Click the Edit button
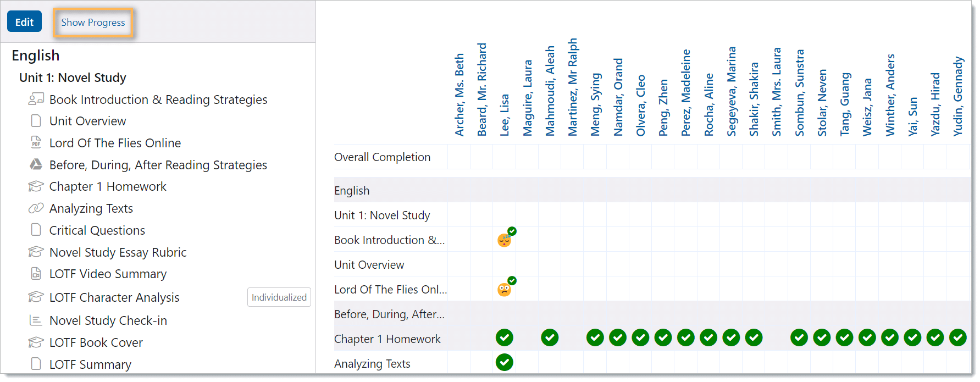The width and height of the screenshot is (980, 382). (24, 22)
